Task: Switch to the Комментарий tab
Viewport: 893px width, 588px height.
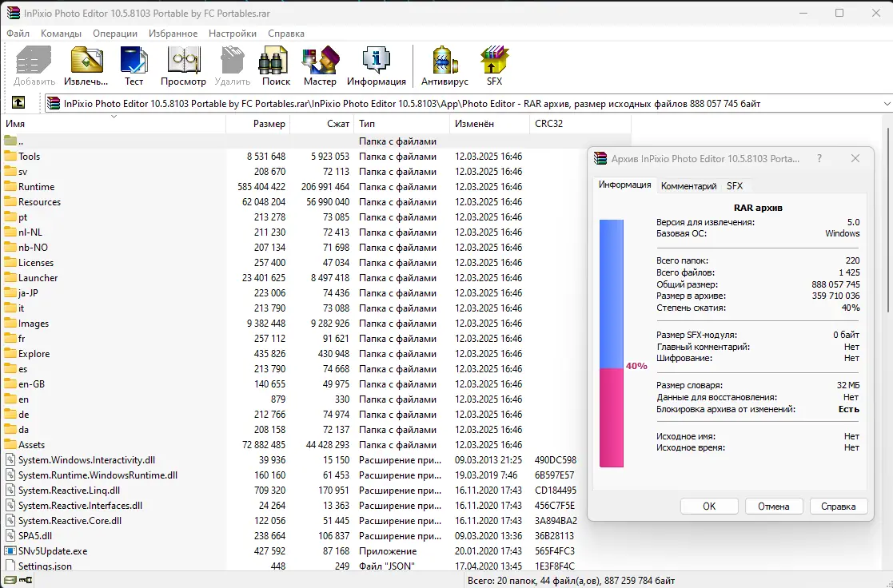Action: click(x=688, y=186)
